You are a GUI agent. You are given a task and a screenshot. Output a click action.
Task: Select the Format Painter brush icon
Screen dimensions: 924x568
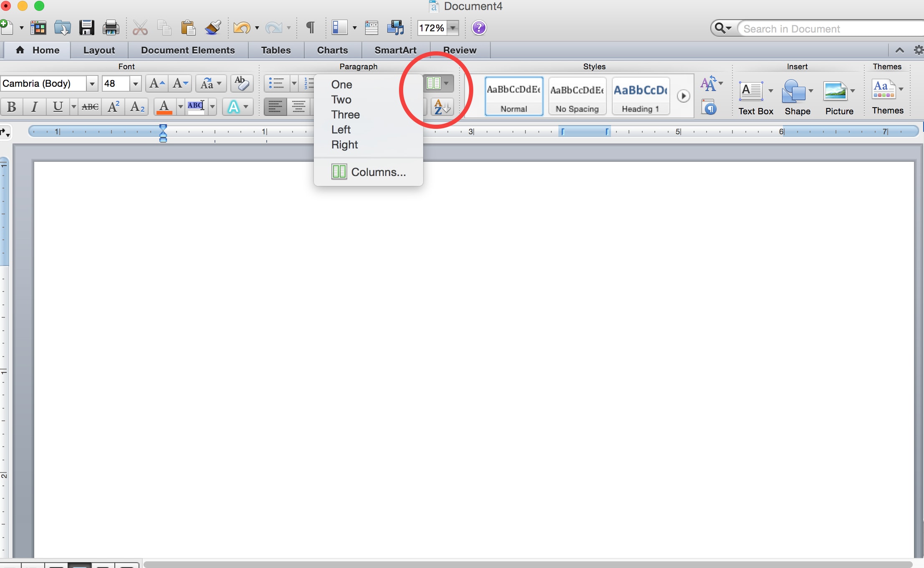pos(213,28)
